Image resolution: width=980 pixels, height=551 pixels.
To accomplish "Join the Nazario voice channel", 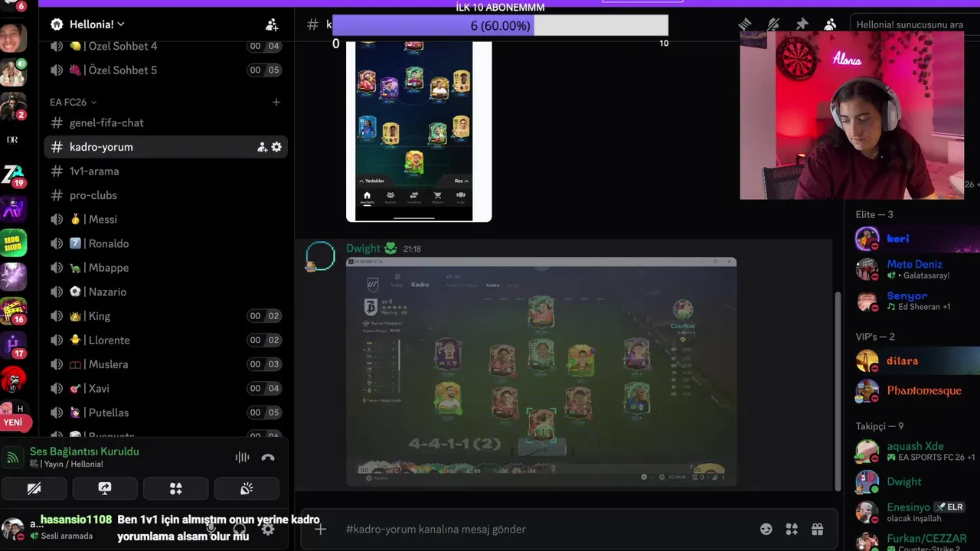I will click(166, 292).
